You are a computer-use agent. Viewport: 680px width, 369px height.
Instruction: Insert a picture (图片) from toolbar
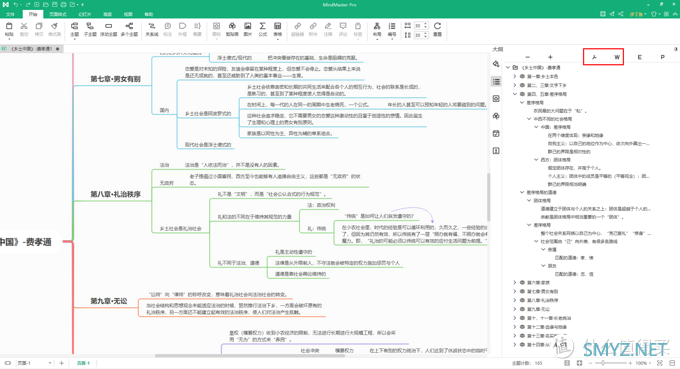pos(248,29)
